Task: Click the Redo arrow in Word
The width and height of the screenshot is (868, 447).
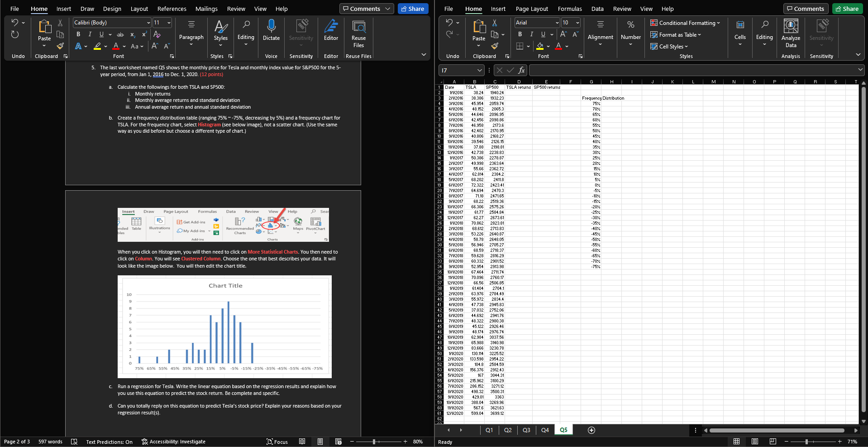Action: pyautogui.click(x=15, y=34)
